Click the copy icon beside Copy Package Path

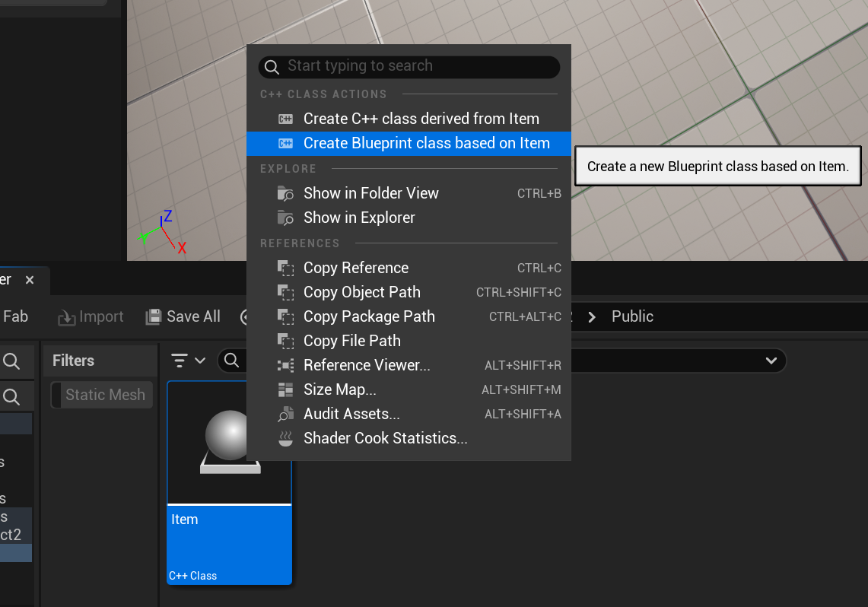[x=285, y=316]
